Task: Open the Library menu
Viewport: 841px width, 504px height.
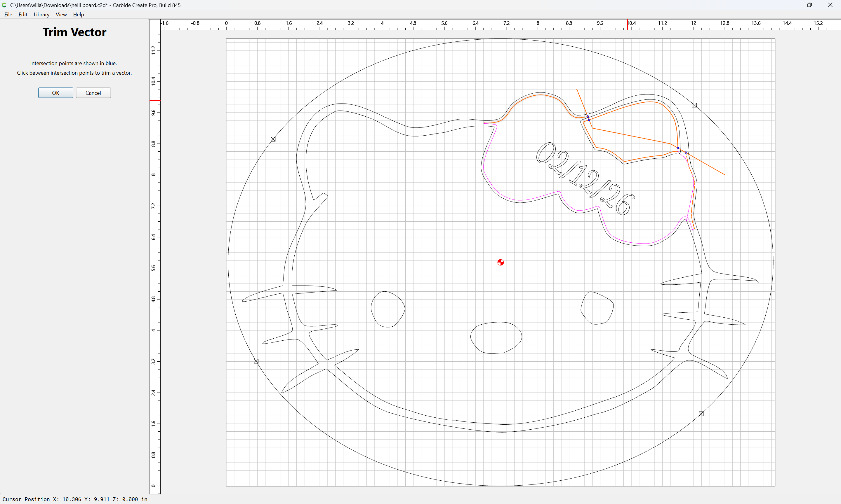Action: [x=41, y=15]
